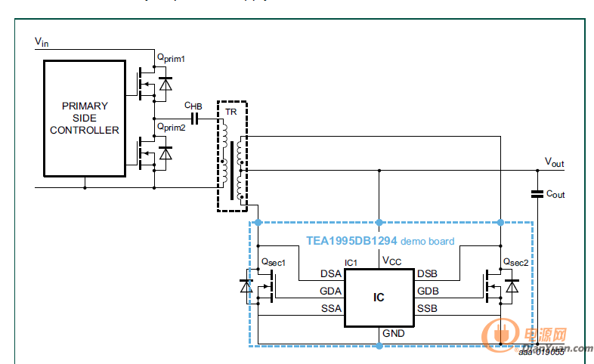This screenshot has height=364, width=594.
Task: Select the Qprim1 MOSFET symbol
Action: click(x=145, y=84)
